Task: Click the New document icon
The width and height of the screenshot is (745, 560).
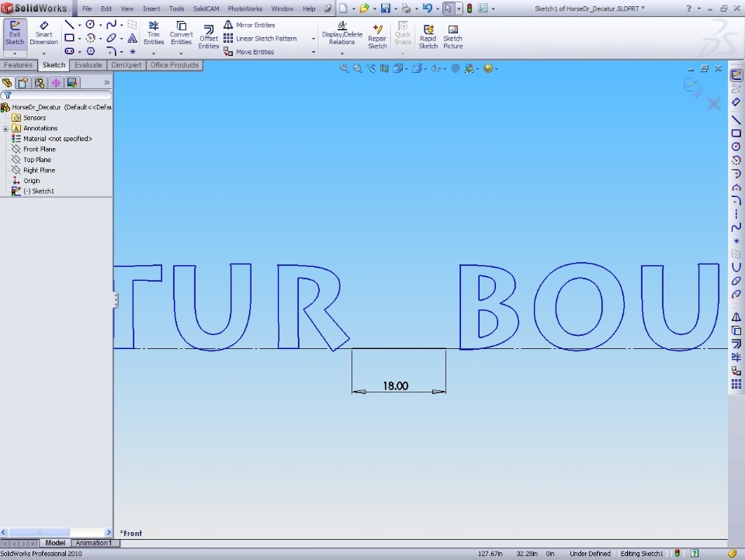Action: point(343,9)
